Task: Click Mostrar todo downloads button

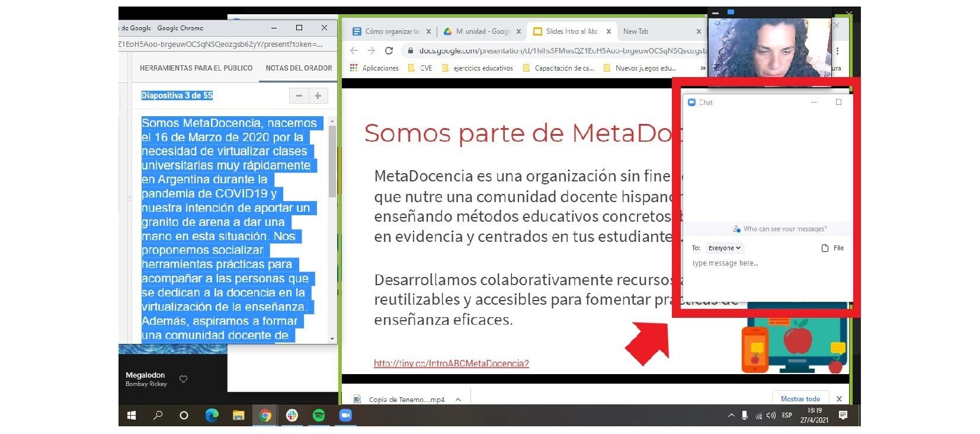Action: click(800, 399)
